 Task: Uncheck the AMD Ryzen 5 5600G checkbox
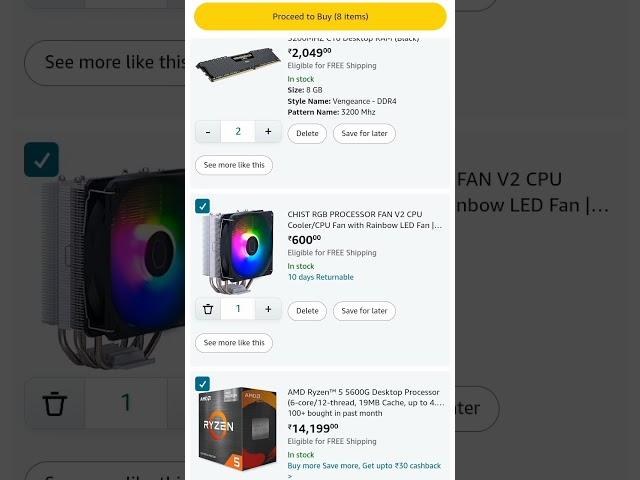202,384
